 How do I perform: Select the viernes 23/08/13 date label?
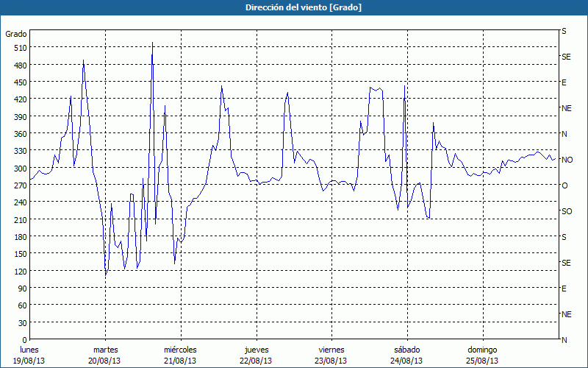331,355
